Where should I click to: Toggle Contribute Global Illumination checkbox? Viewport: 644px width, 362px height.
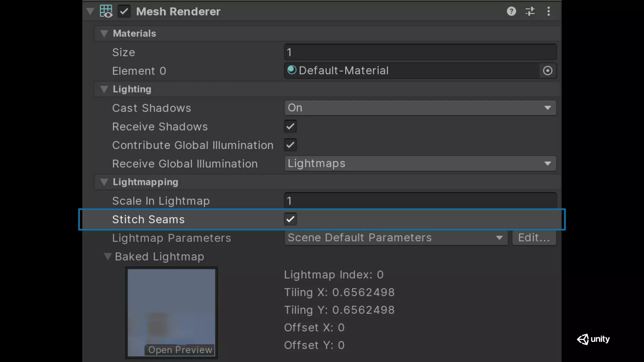290,145
